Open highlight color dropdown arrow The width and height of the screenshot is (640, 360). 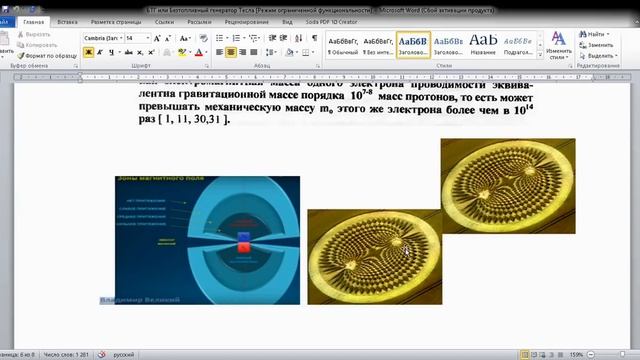190,52
